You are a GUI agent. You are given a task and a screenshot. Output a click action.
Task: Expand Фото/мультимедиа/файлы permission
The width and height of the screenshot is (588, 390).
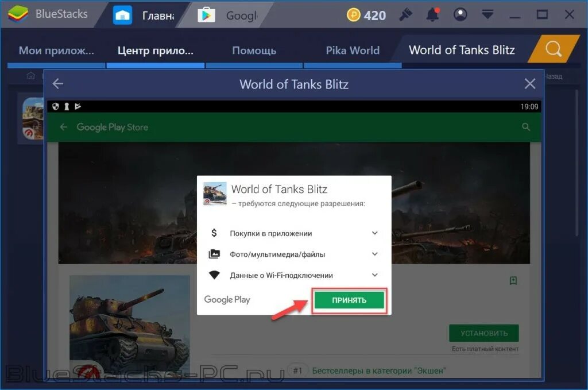point(374,254)
